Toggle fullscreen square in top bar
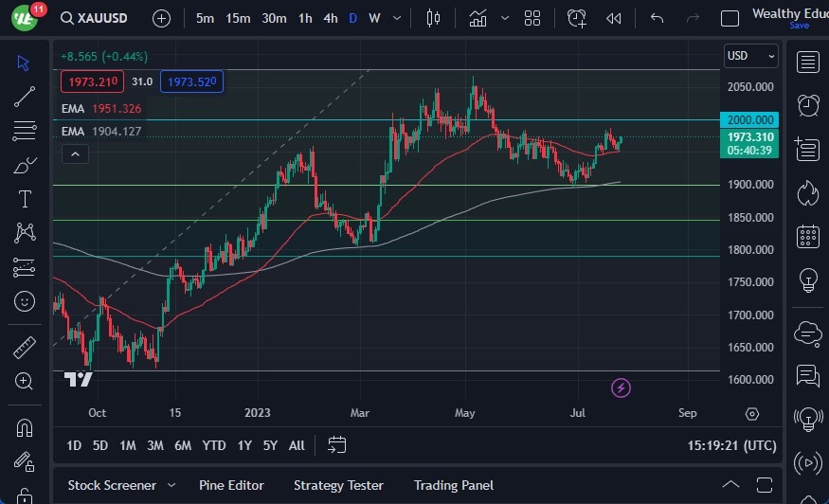The height and width of the screenshot is (504, 829). (730, 18)
